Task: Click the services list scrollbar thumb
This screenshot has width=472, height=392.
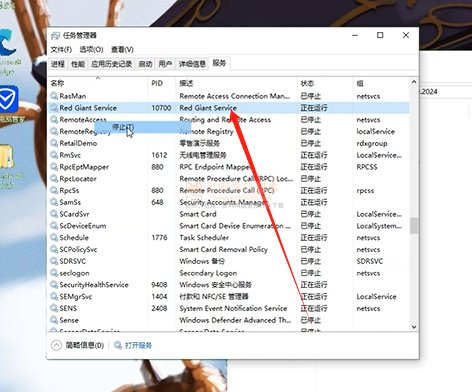Action: pos(414,226)
